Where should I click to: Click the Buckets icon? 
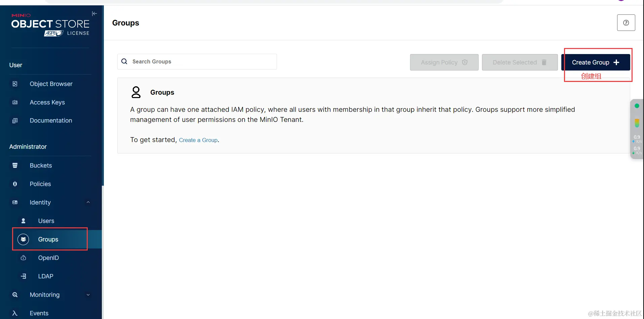[15, 166]
